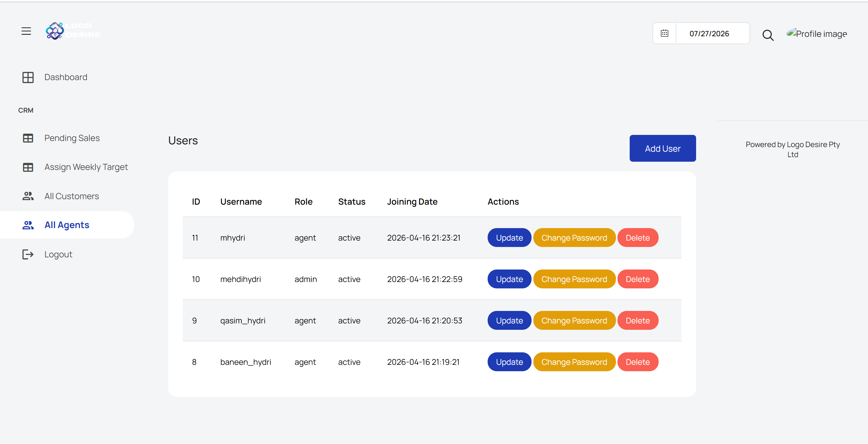Change Password for baneen_hydri
Image resolution: width=868 pixels, height=444 pixels.
pos(574,362)
